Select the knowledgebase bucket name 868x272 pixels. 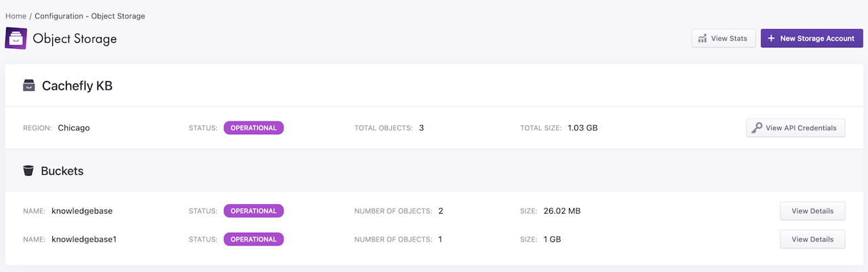tap(82, 211)
